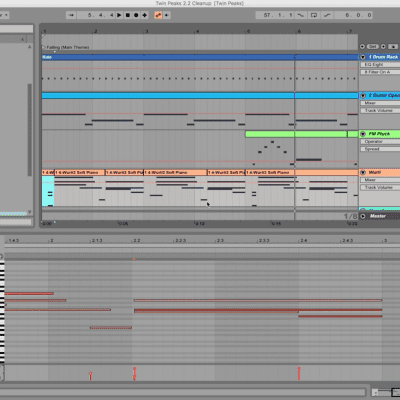Start playback with the Play button
Screen dimensions: 400x400
pos(119,15)
